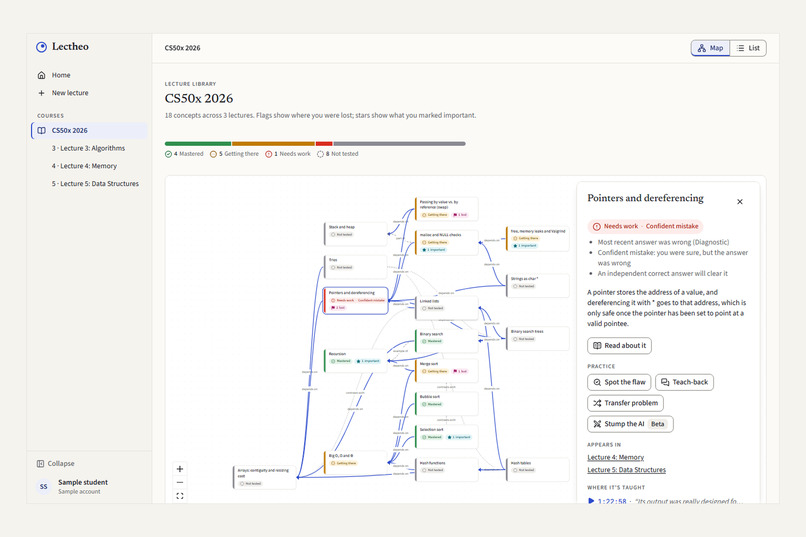806x537 pixels.
Task: Click the Not tested badge on Tries node
Action: pyautogui.click(x=342, y=267)
